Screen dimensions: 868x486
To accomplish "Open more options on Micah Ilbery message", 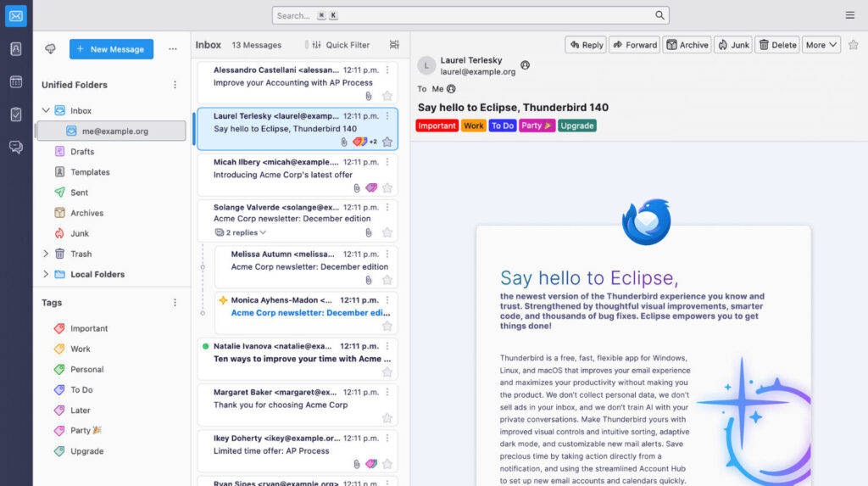I will [x=387, y=162].
